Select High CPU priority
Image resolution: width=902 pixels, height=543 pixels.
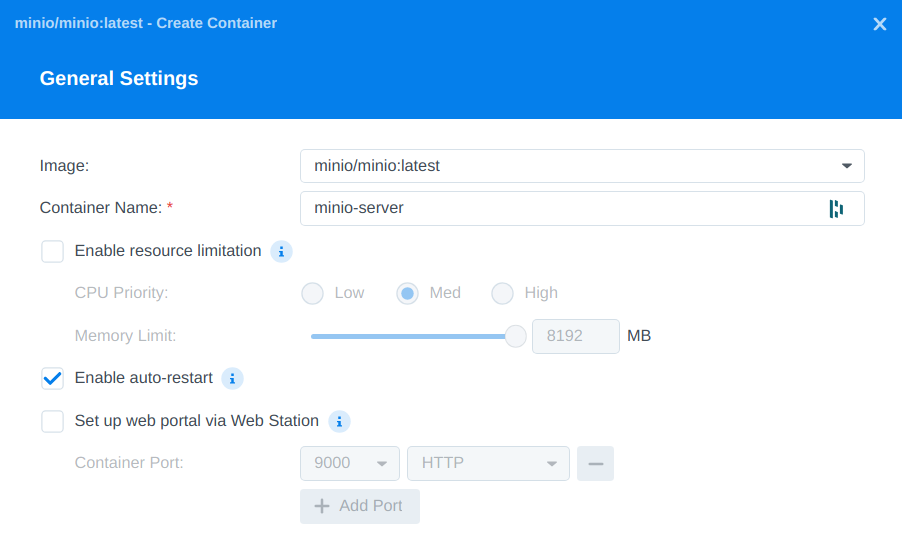point(502,293)
